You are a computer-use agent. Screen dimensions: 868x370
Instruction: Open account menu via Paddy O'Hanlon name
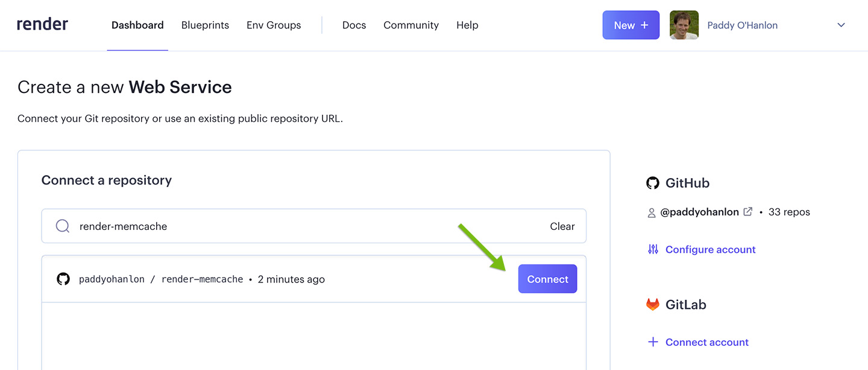pyautogui.click(x=742, y=25)
